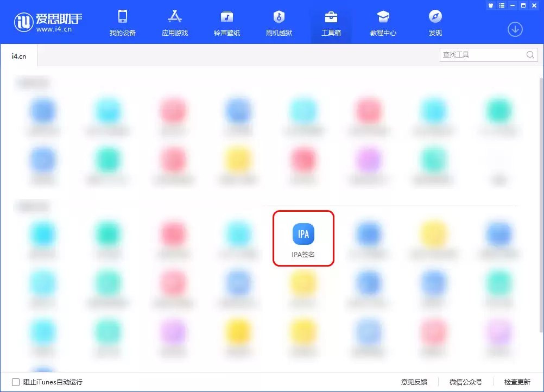Screen dimensions: 544x392
Task: Click 检查更新 link
Action: (517, 382)
